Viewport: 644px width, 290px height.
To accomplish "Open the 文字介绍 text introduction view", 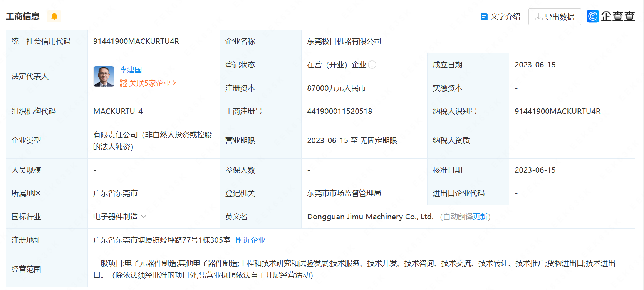I will pyautogui.click(x=500, y=17).
